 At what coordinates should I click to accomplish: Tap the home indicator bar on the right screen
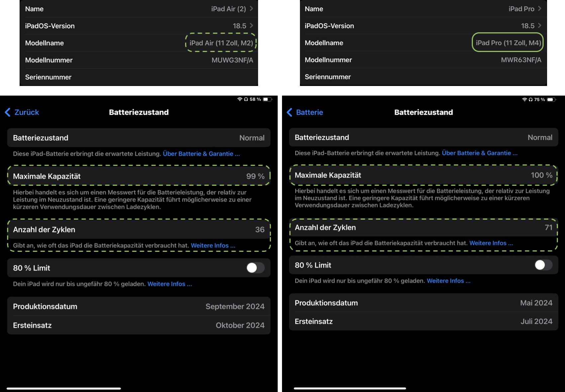click(350, 388)
